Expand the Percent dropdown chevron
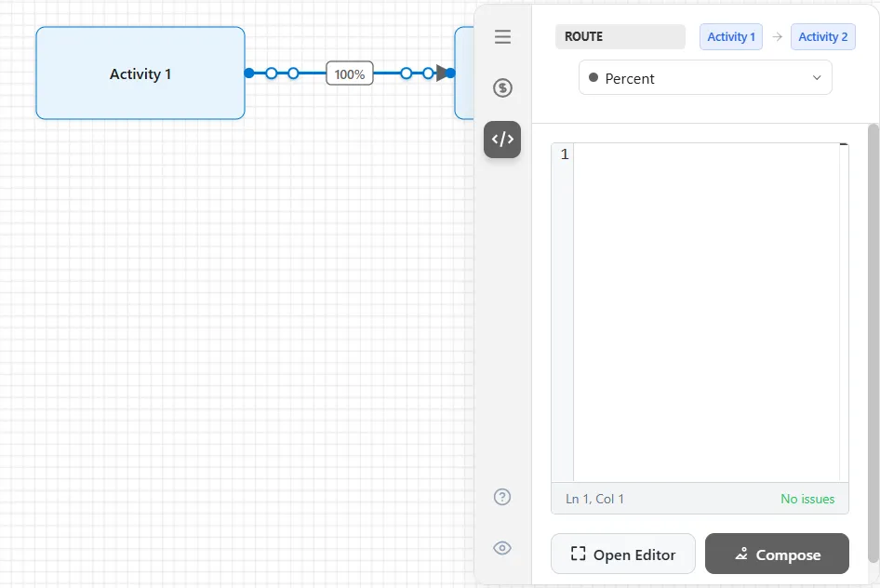The height and width of the screenshot is (588, 880). click(x=817, y=78)
